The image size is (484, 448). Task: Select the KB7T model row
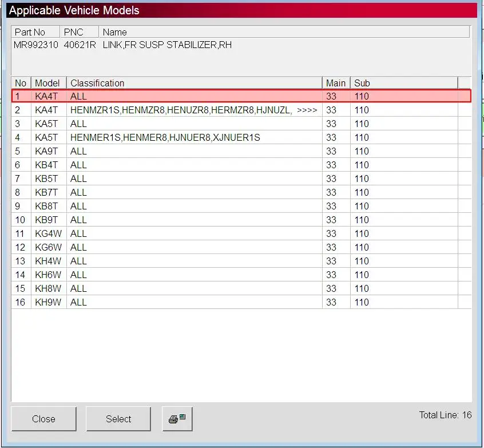point(241,192)
